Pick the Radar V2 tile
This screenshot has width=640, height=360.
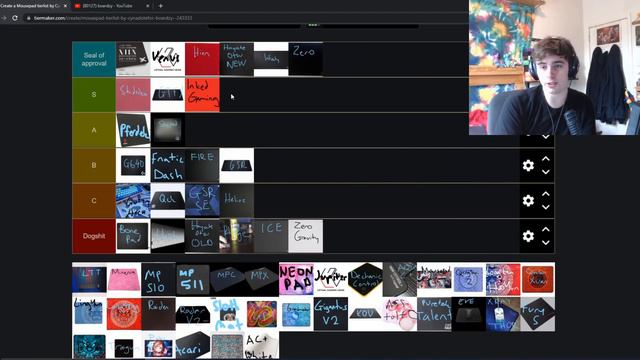coord(193,314)
